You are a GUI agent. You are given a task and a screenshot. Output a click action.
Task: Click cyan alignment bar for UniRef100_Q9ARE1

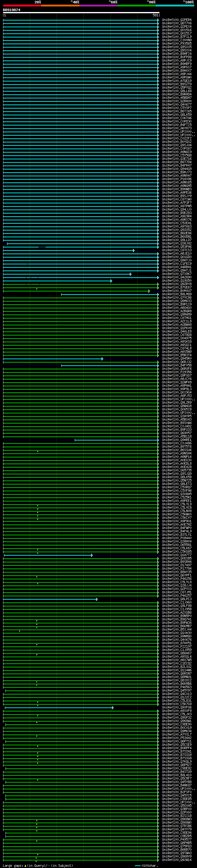click(x=117, y=440)
